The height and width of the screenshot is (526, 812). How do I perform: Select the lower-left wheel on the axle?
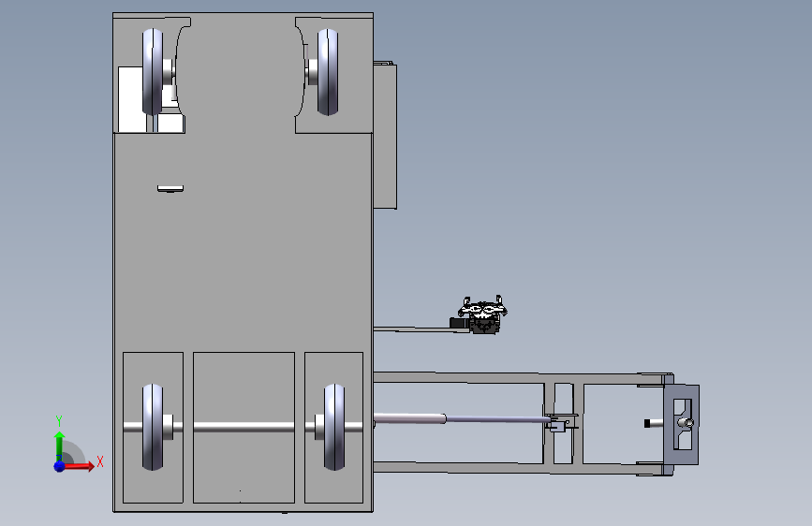pos(153,427)
